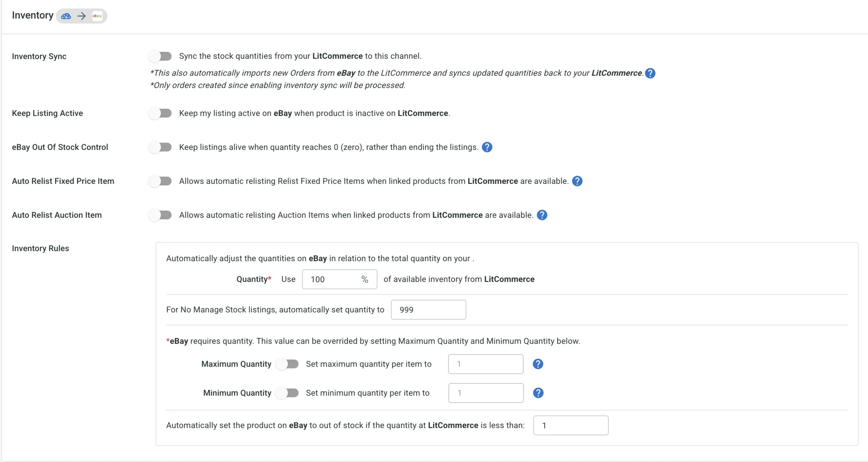Toggle eBay Out Of Stock Control
Image resolution: width=868 pixels, height=462 pixels.
(x=160, y=147)
